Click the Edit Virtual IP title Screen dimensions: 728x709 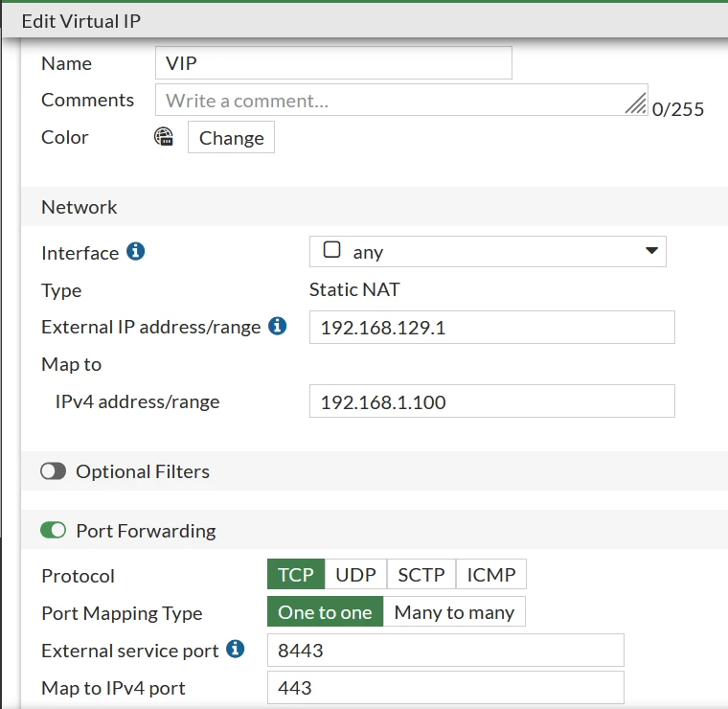pyautogui.click(x=81, y=21)
